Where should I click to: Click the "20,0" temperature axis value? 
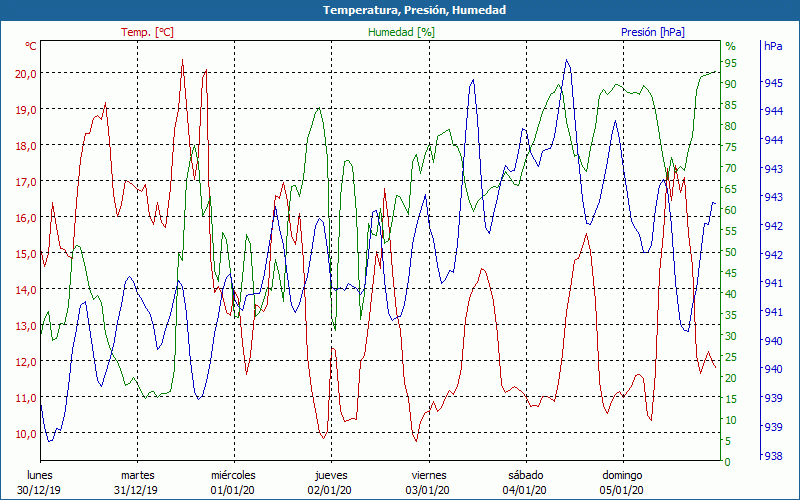[27, 73]
